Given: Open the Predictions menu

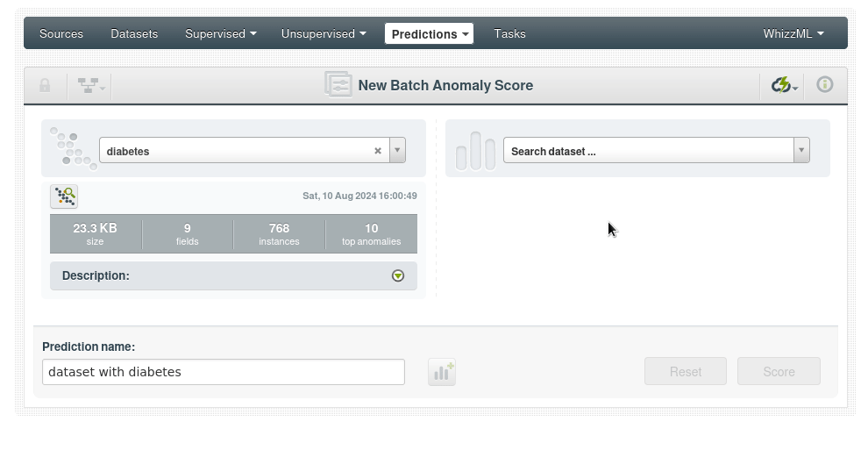Looking at the screenshot, I should pos(429,33).
